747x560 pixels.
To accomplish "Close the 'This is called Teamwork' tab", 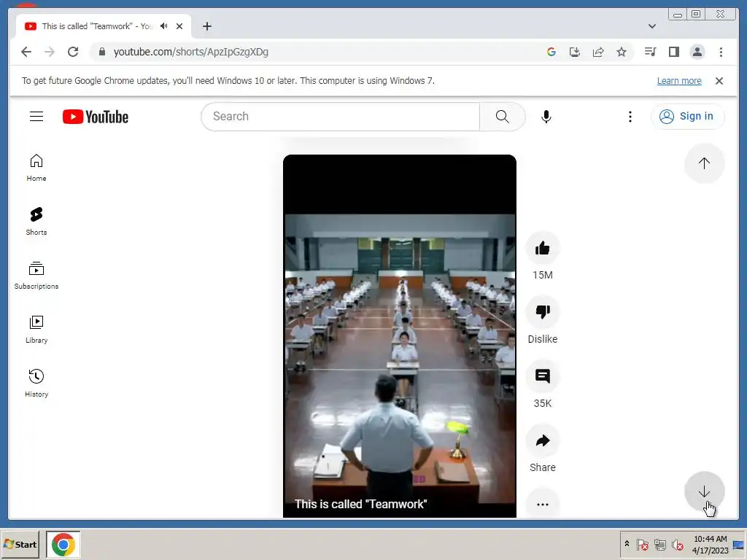I will [x=179, y=26].
